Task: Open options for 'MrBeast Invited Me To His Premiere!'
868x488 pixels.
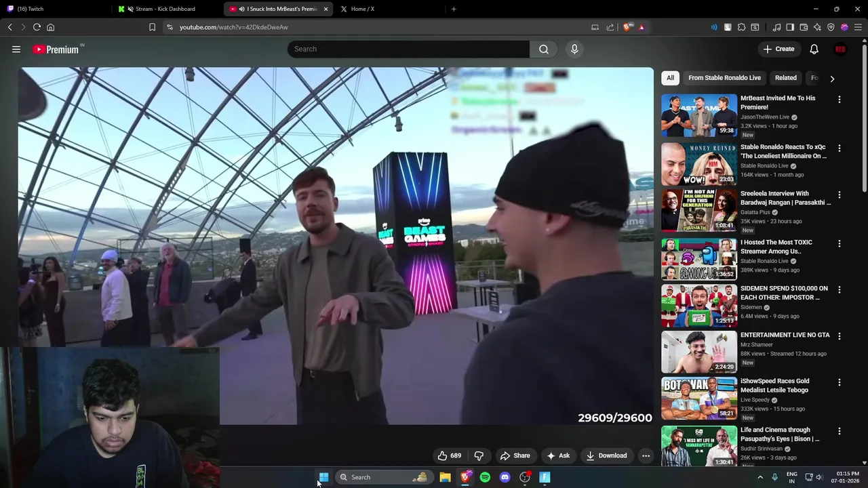Action: (839, 100)
